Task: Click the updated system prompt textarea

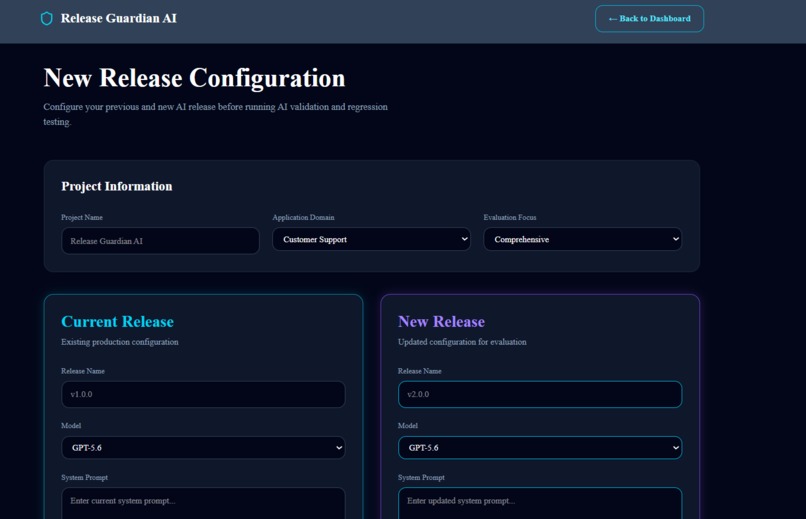Action: point(540,504)
